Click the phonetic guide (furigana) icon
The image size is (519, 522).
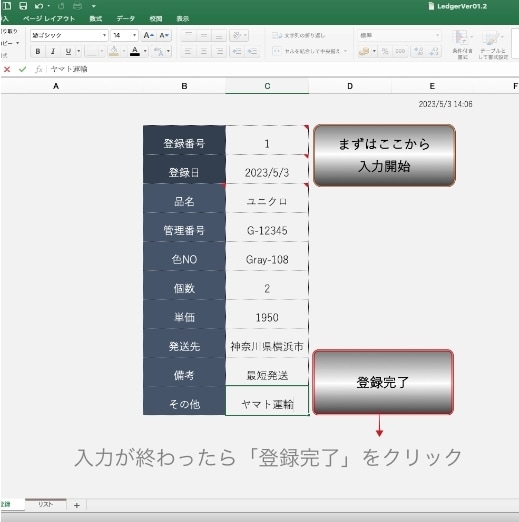[x=159, y=51]
